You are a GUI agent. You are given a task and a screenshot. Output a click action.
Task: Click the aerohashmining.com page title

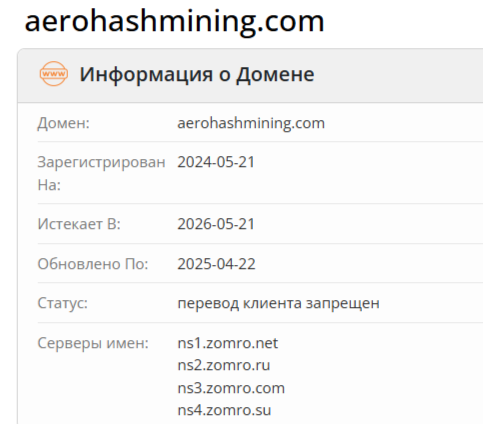174,21
